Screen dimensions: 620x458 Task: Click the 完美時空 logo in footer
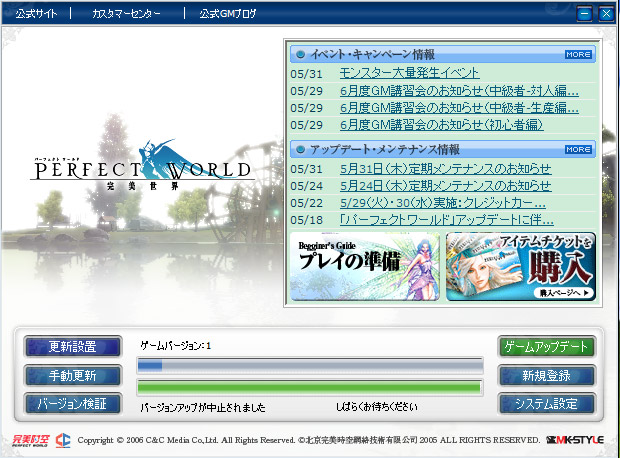tap(31, 440)
